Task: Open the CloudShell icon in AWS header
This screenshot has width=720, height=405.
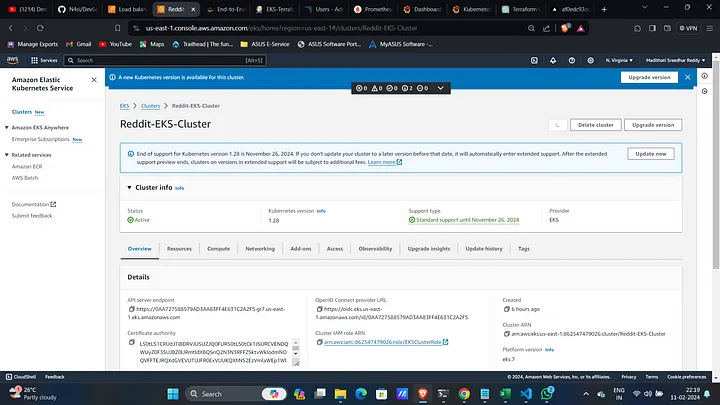Action: tap(534, 60)
